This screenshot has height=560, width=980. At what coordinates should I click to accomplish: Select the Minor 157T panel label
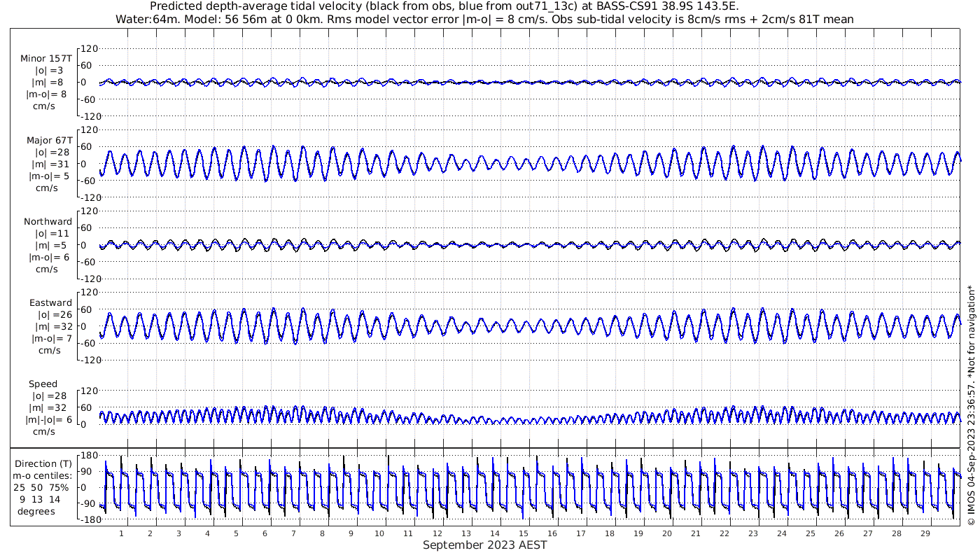click(x=46, y=59)
